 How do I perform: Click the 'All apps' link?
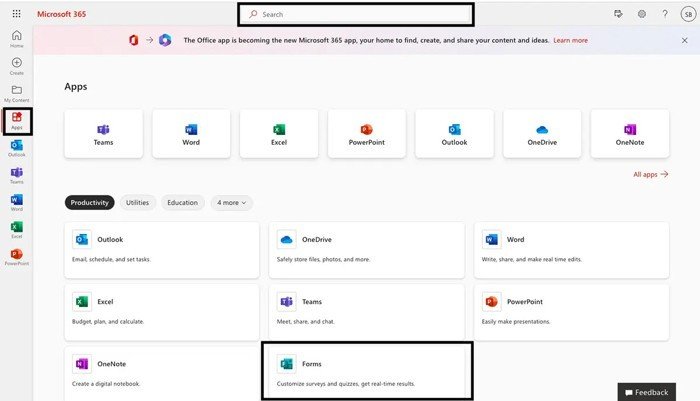tap(650, 174)
